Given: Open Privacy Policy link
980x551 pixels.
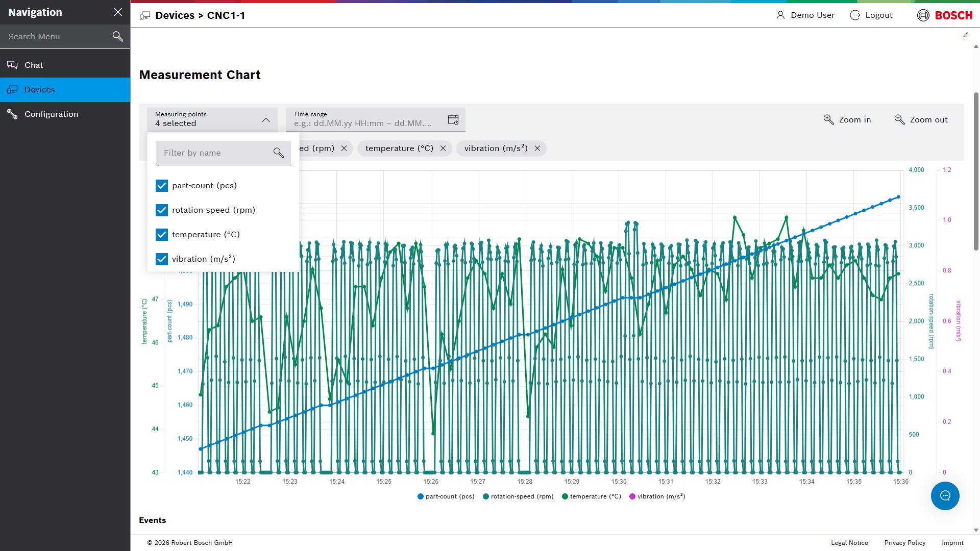Looking at the screenshot, I should coord(905,543).
